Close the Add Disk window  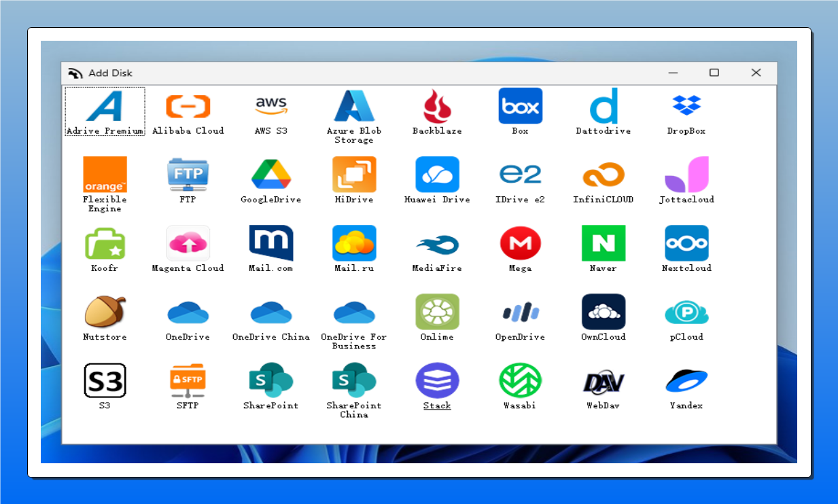(x=756, y=73)
